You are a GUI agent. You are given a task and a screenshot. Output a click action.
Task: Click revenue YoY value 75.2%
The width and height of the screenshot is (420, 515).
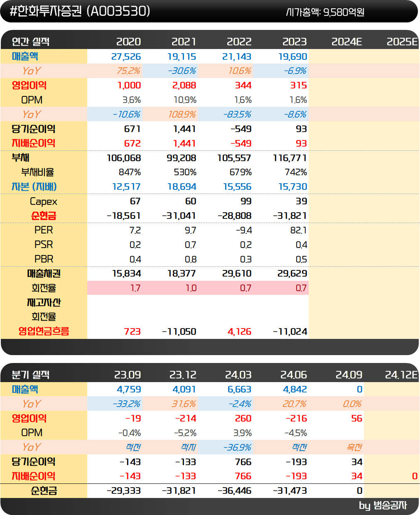128,71
